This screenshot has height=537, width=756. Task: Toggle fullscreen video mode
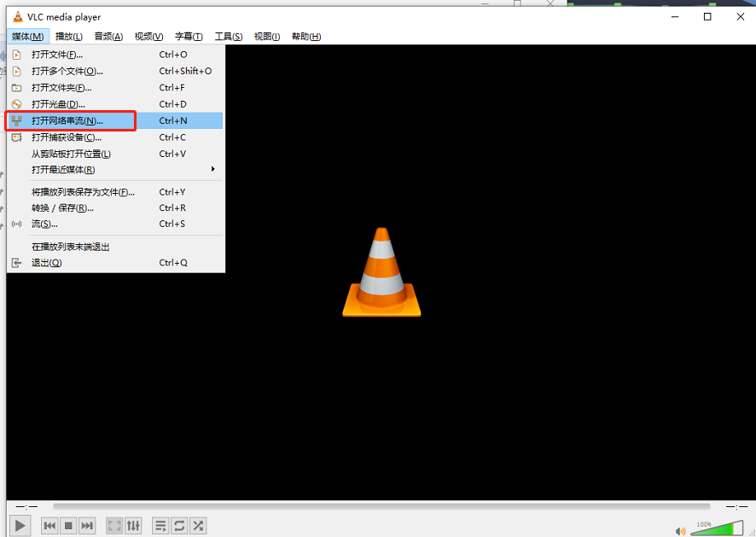pos(114,525)
